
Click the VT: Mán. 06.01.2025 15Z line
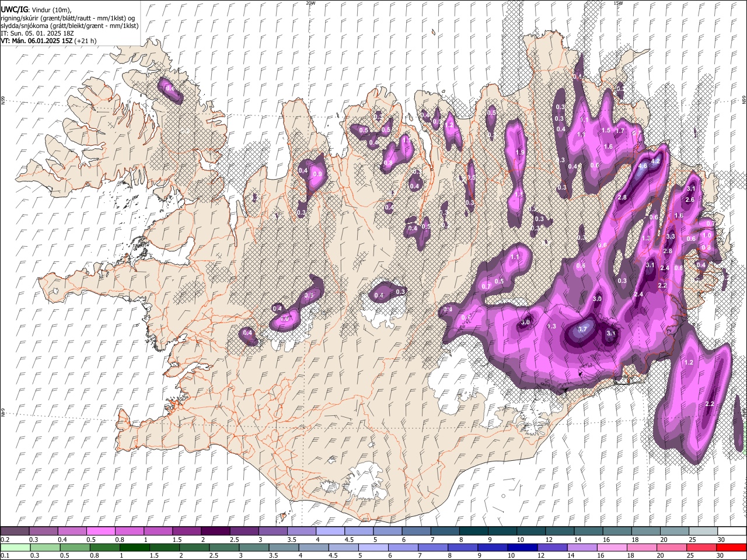tap(48, 41)
